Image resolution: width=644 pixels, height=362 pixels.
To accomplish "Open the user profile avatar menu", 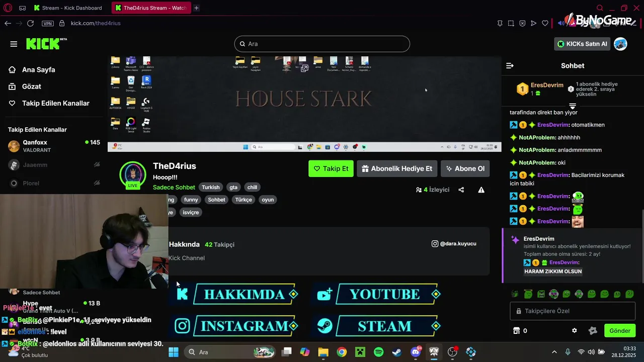I will tap(620, 44).
